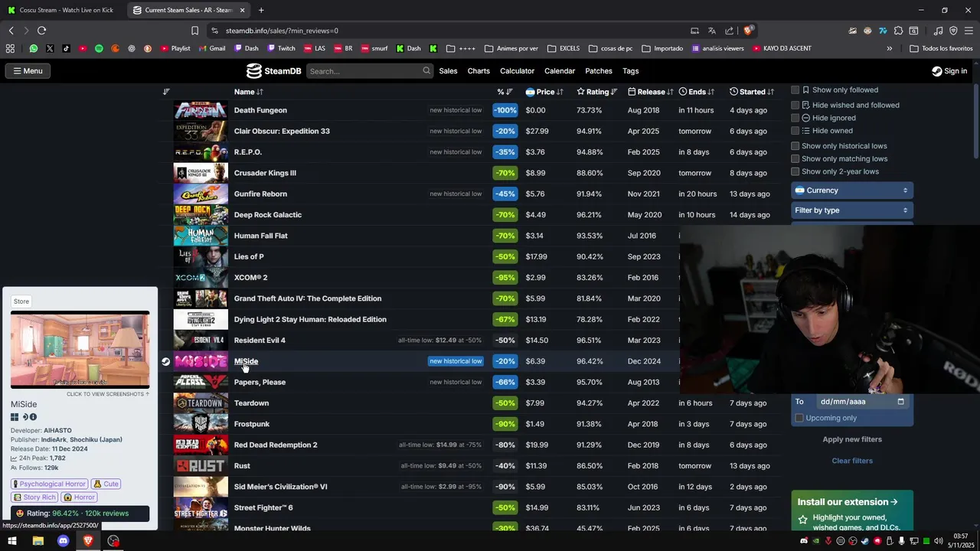
Task: Expand the 'Filter by type' dropdown
Action: (x=852, y=210)
